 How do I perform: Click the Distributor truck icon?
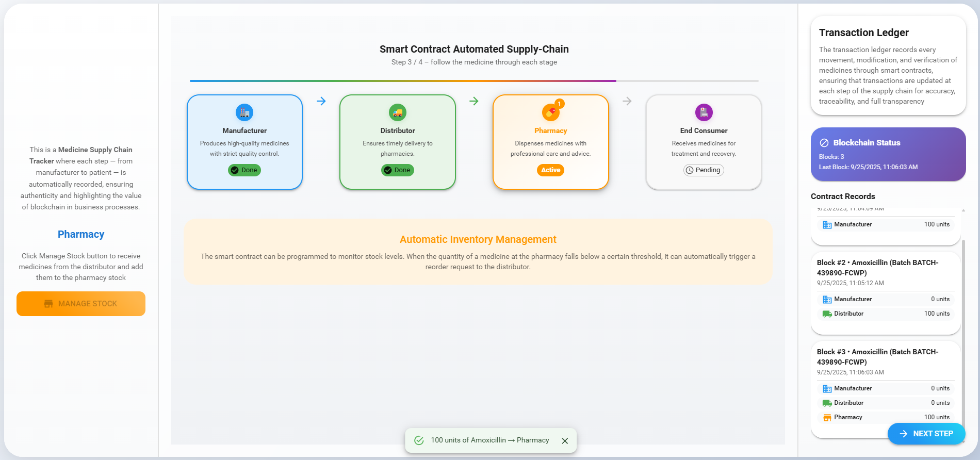pyautogui.click(x=397, y=112)
